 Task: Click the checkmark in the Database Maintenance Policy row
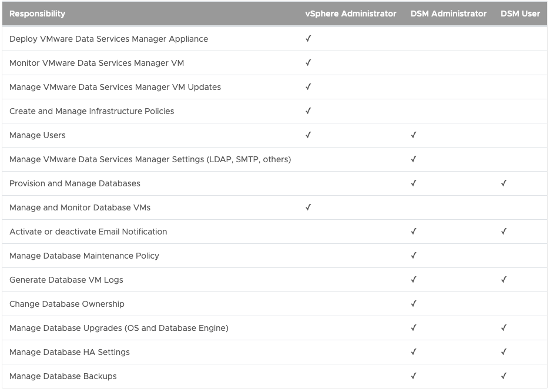click(x=414, y=256)
